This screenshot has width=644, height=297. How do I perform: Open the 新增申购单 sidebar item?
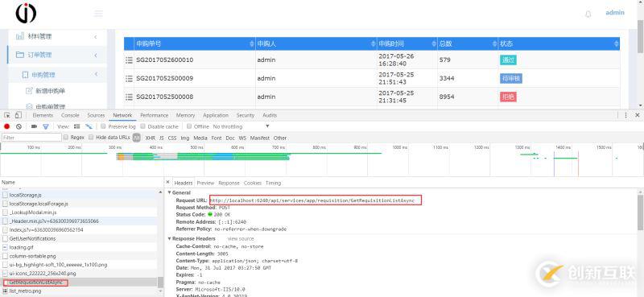pyautogui.click(x=50, y=91)
